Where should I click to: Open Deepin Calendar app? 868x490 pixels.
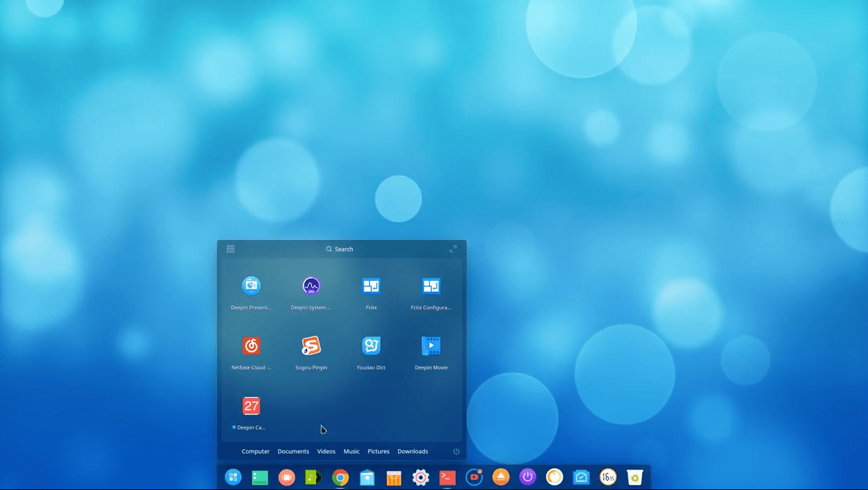[251, 405]
